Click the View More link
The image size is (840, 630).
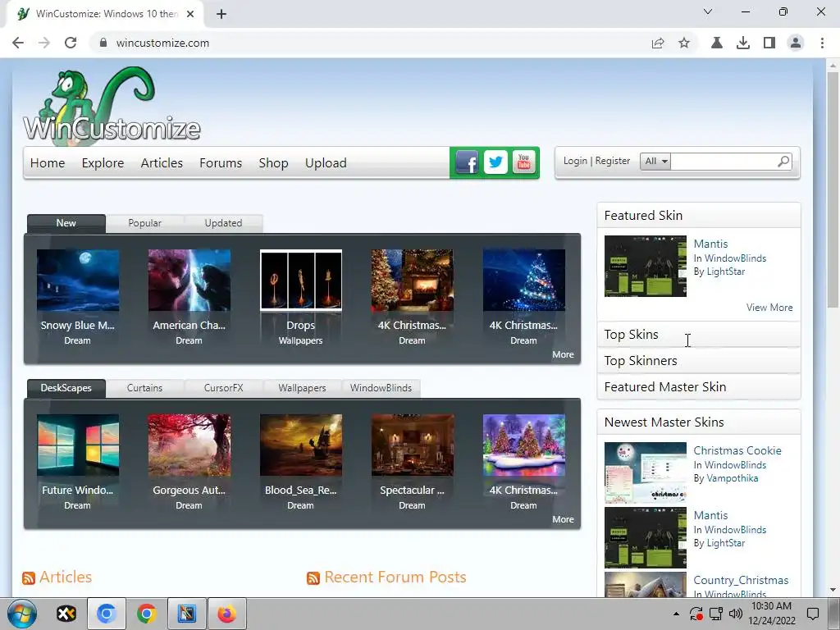pos(769,308)
